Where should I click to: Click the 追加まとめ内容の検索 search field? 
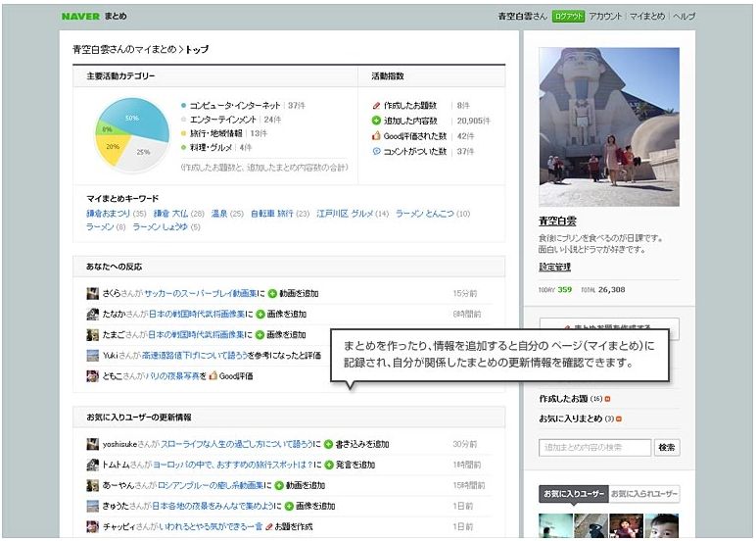[x=595, y=447]
